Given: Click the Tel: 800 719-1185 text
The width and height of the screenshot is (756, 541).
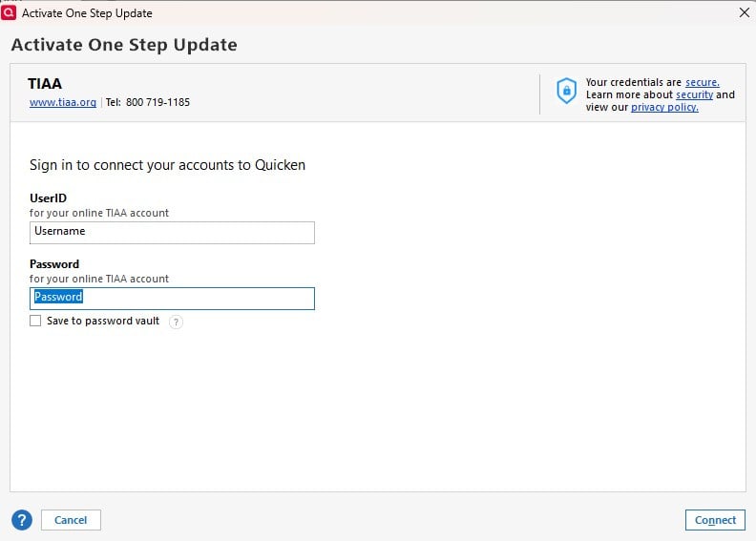Looking at the screenshot, I should tap(148, 102).
